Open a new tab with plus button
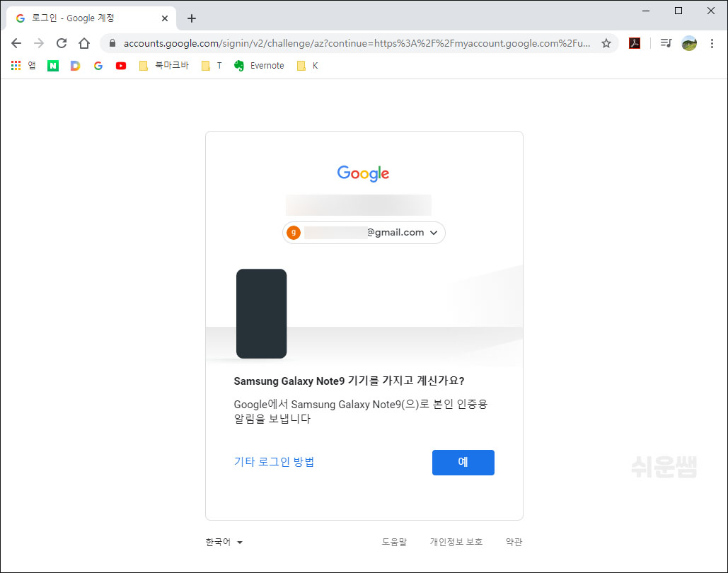728x573 pixels. (x=191, y=18)
